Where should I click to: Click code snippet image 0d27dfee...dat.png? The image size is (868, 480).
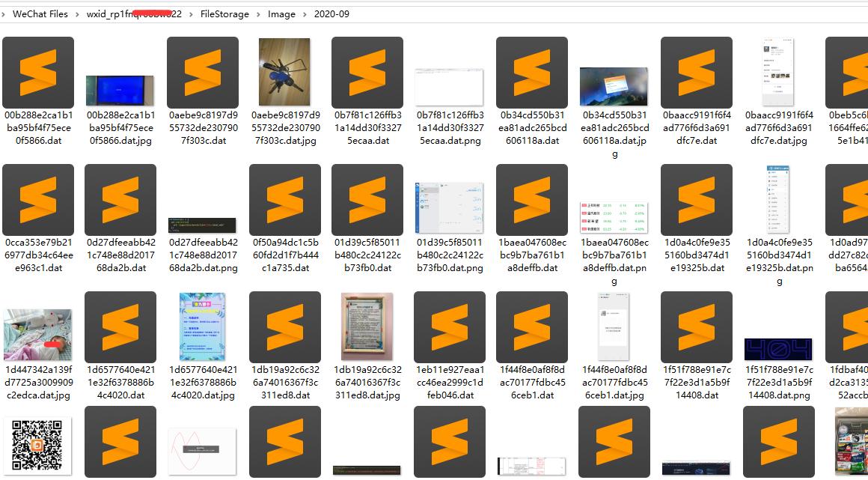pyautogui.click(x=202, y=225)
